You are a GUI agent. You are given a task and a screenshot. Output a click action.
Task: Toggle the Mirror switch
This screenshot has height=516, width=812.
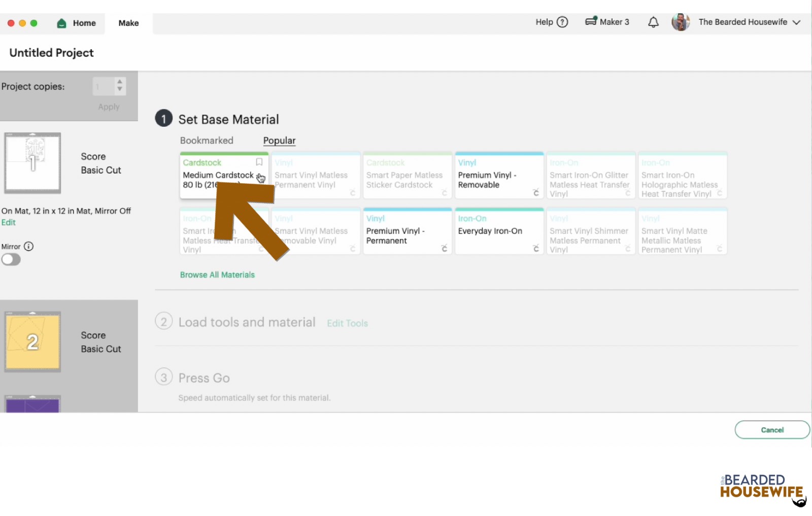coord(11,260)
